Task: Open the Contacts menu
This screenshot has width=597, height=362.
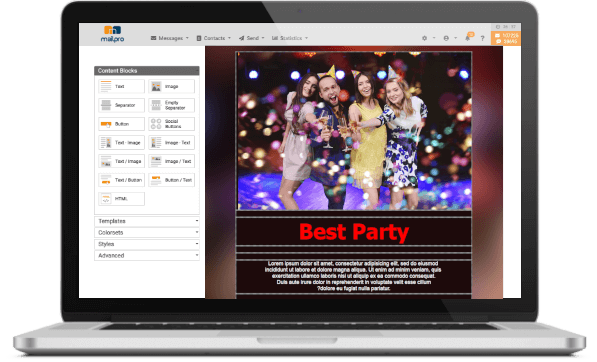Action: (214, 38)
